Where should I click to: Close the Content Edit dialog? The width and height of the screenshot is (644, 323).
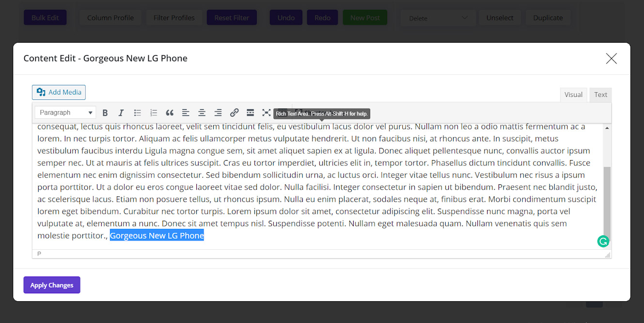(611, 59)
